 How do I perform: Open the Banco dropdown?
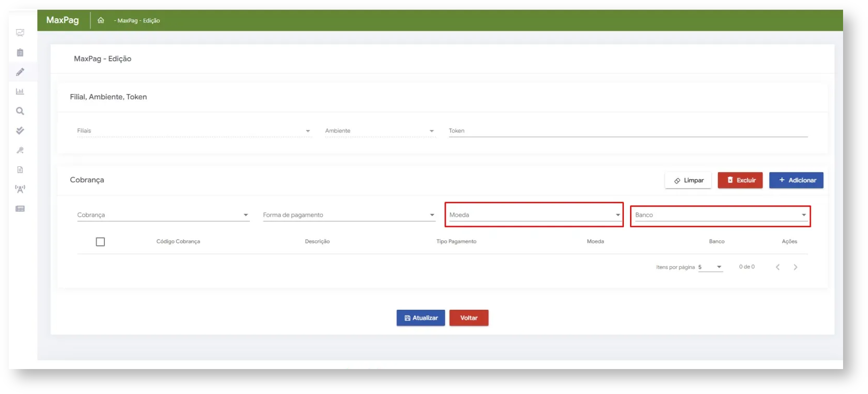[720, 215]
